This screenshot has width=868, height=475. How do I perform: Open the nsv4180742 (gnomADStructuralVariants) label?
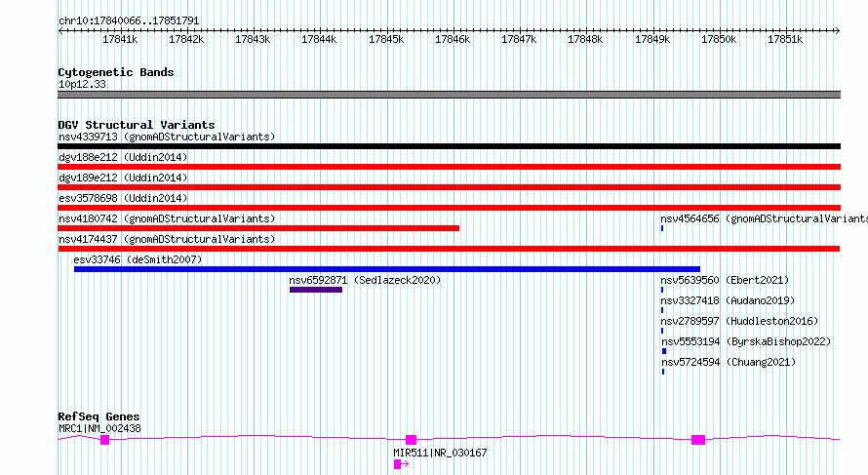167,218
